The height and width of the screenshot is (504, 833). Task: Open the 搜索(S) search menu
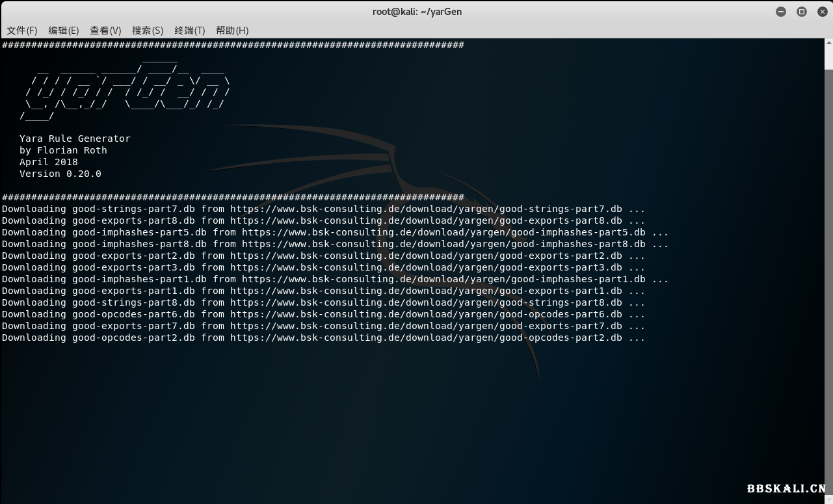148,31
